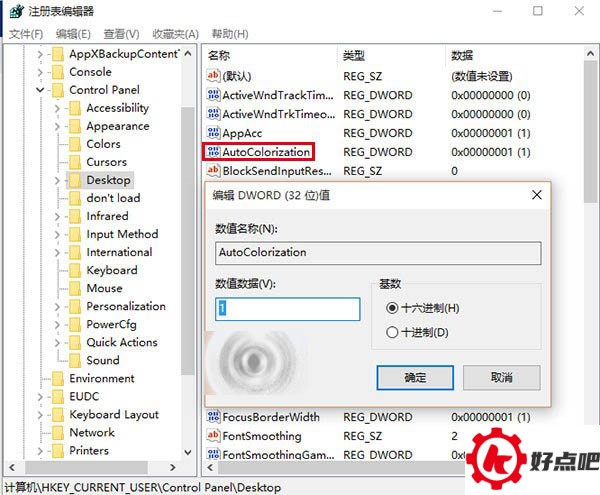
Task: Click the AppAcc DWORD value icon
Action: click(213, 133)
